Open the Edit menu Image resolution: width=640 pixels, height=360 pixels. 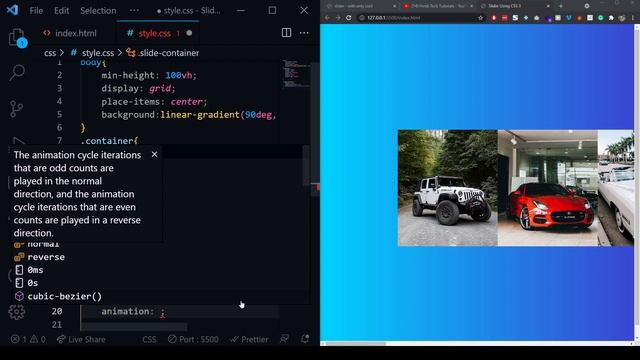62,11
